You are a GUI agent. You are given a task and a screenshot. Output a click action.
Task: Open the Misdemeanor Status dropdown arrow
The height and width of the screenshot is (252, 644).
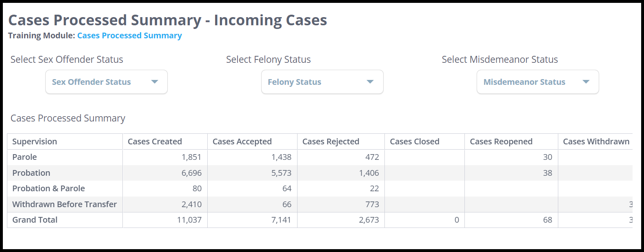click(586, 82)
